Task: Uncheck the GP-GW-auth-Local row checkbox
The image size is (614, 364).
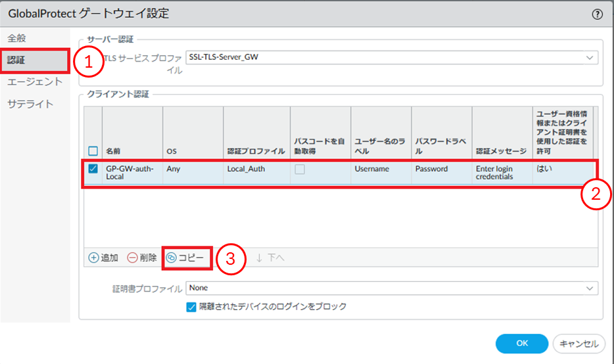Action: click(x=93, y=169)
